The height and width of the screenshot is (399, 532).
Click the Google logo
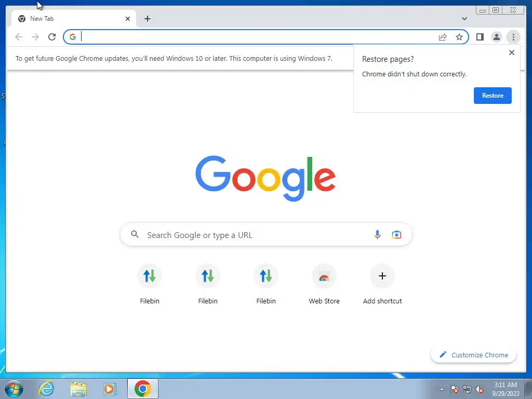pyautogui.click(x=265, y=178)
